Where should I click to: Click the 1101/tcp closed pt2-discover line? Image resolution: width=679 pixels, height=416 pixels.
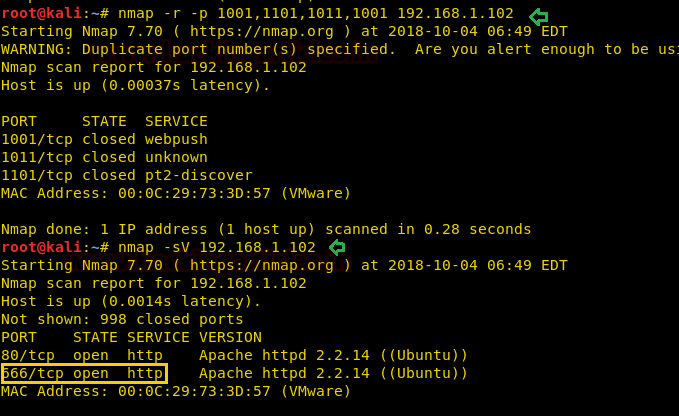point(127,175)
